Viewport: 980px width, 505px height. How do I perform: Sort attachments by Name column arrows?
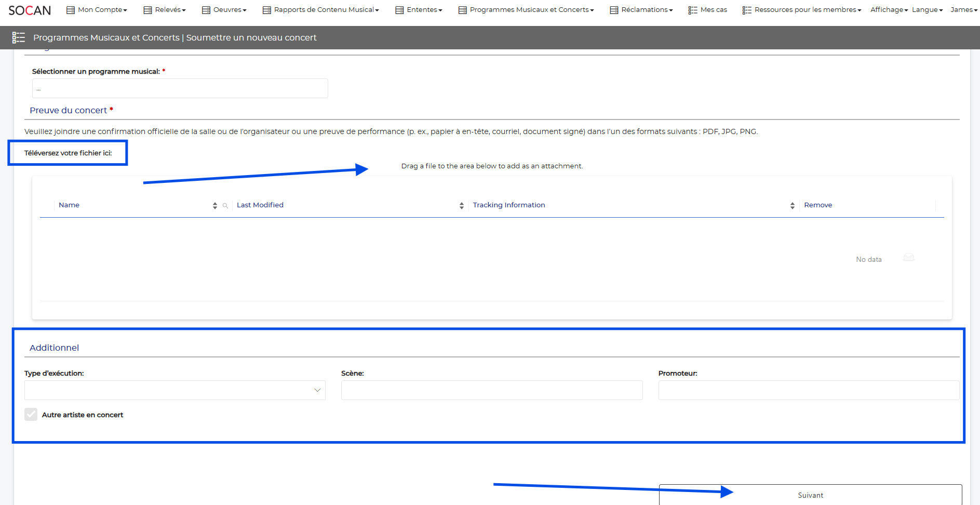point(215,206)
